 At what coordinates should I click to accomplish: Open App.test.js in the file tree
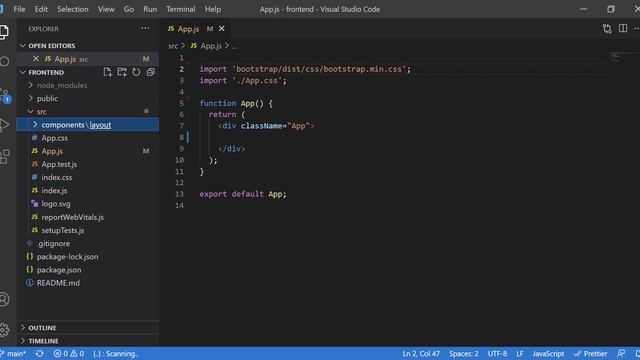pos(87,164)
